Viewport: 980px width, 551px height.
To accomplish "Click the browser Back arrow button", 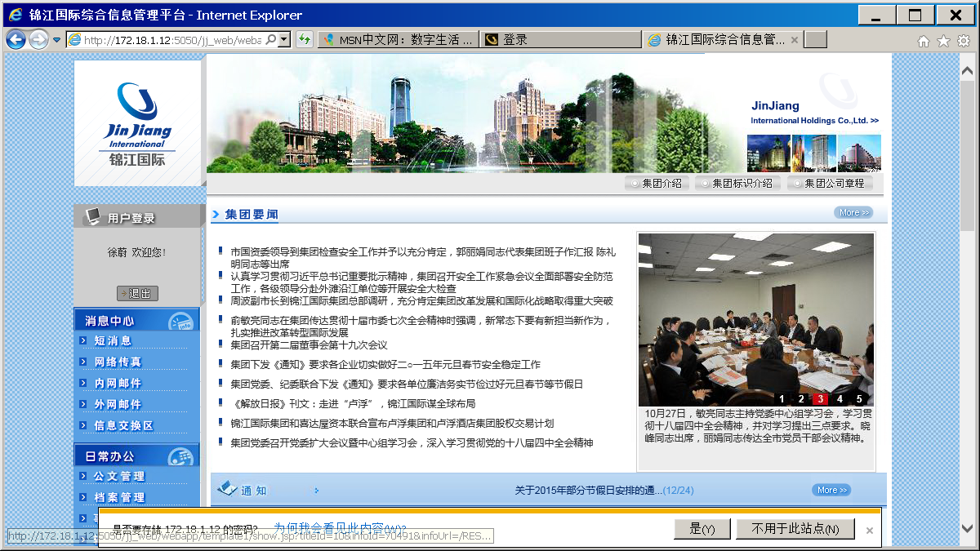I will point(16,39).
